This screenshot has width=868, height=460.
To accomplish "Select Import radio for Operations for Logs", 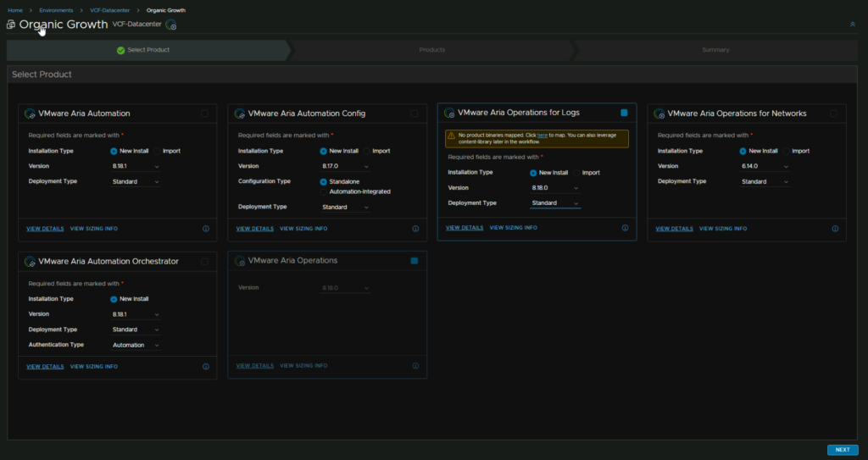I will [576, 173].
